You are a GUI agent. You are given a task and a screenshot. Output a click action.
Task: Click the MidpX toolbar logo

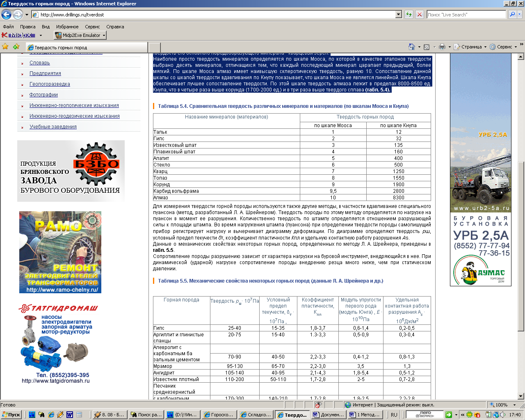[18, 35]
